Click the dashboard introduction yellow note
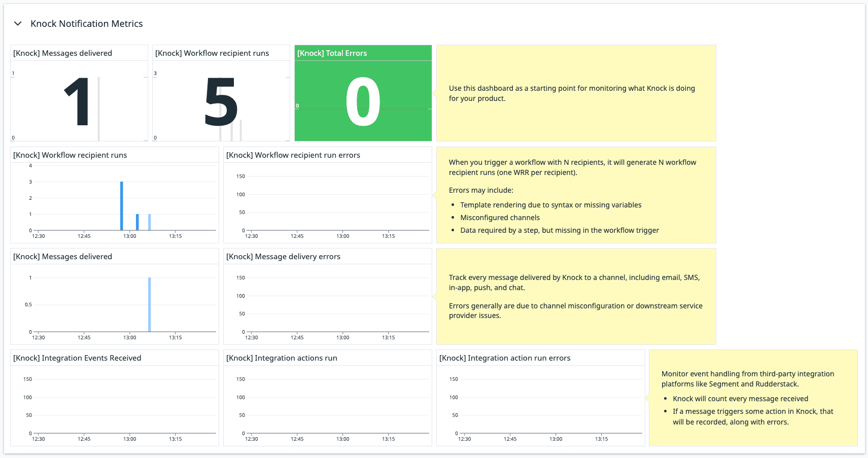 point(576,93)
